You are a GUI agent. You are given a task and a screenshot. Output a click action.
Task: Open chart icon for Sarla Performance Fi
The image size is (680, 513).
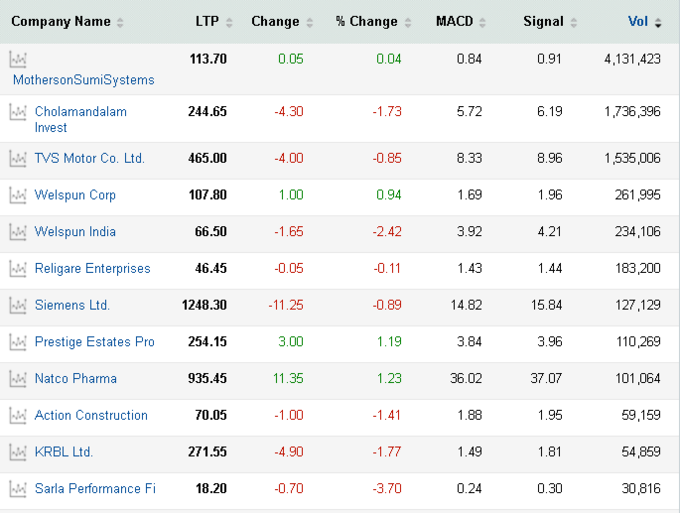[18, 489]
